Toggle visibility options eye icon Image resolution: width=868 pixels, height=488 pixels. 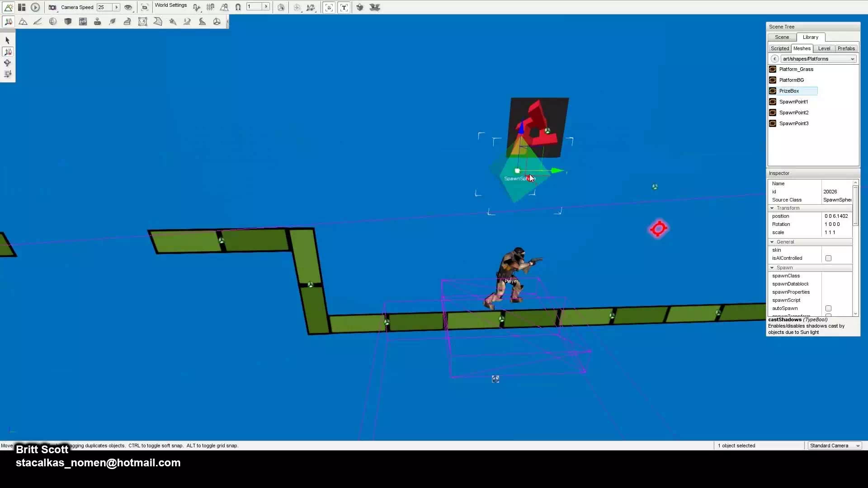(x=128, y=7)
